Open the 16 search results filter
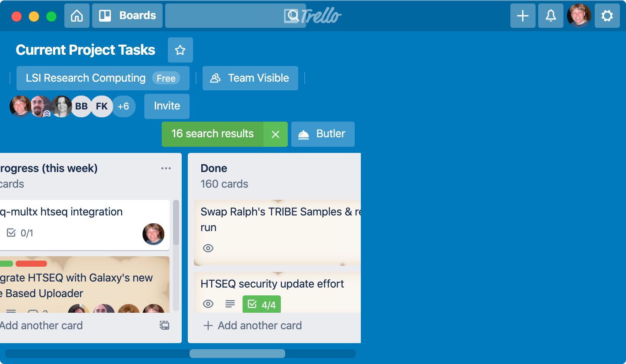626x364 pixels. (x=213, y=134)
